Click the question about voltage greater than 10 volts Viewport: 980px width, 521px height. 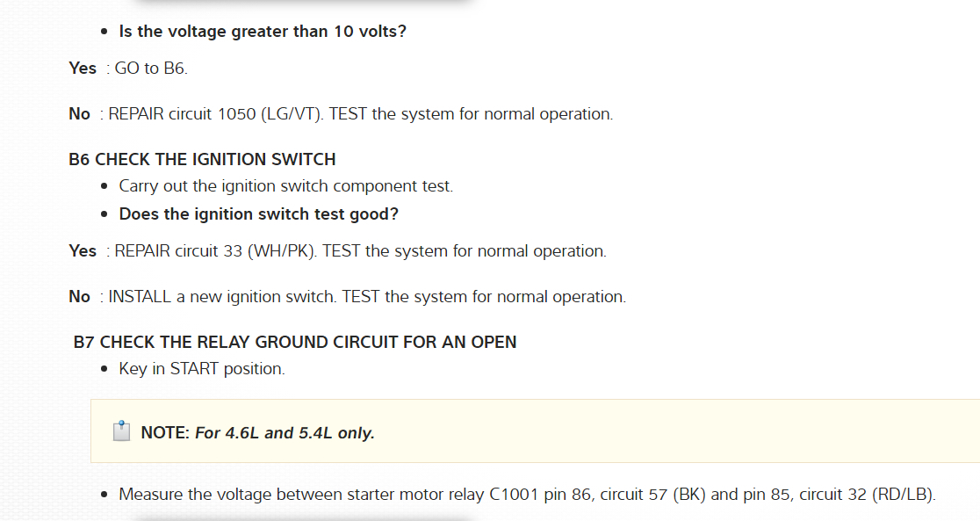tap(263, 32)
